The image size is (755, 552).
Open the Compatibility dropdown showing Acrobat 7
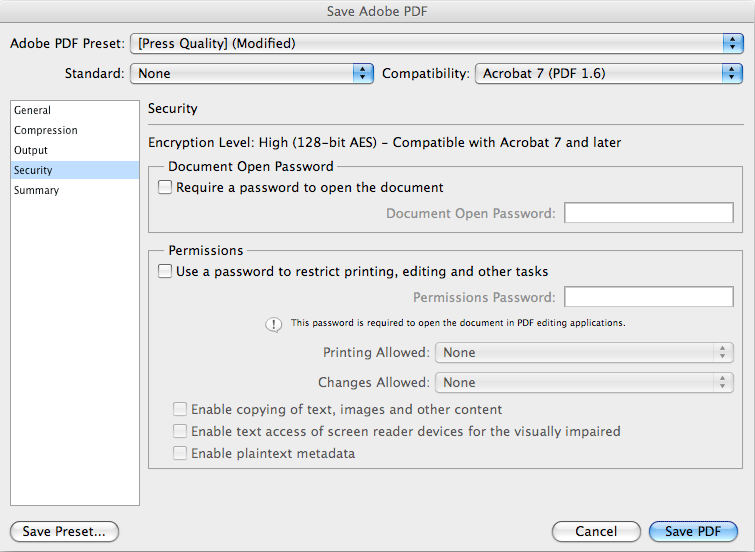[x=609, y=74]
